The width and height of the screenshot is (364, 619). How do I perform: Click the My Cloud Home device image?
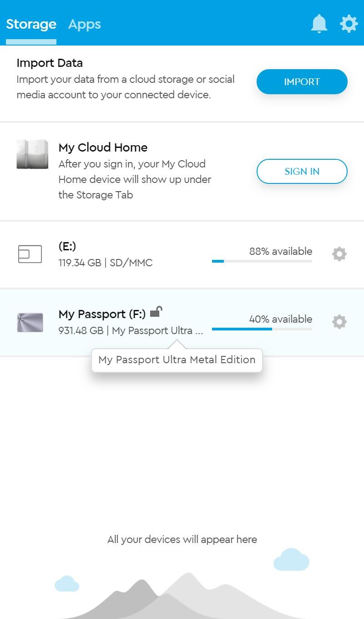pos(32,154)
